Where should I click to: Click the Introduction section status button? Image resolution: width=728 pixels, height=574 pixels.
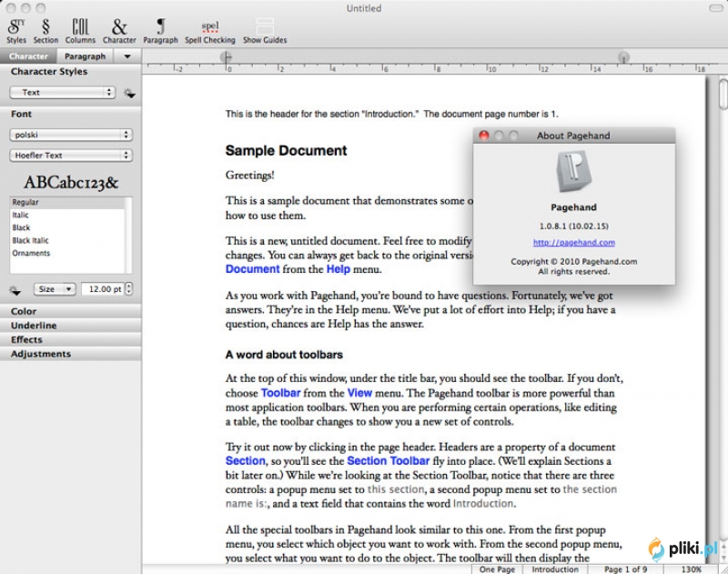click(x=555, y=569)
